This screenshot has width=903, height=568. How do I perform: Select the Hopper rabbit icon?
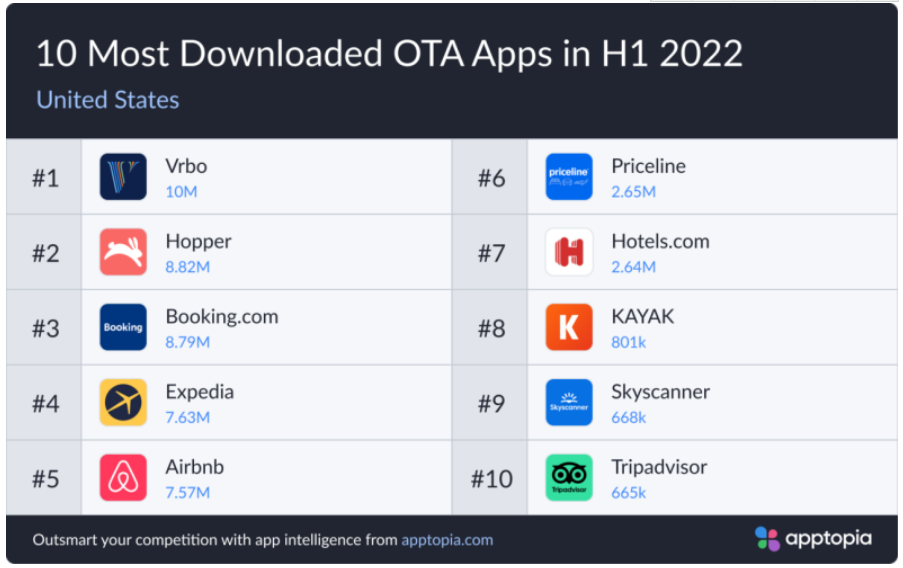click(x=123, y=252)
